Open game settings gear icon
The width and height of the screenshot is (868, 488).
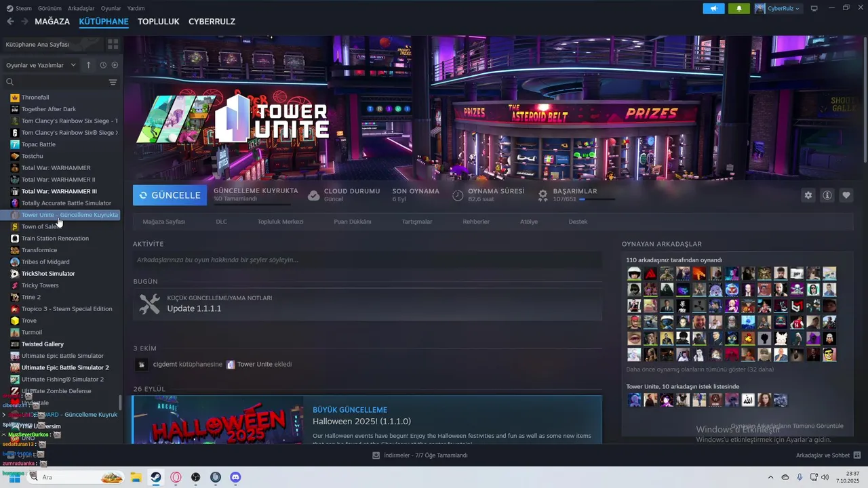(x=808, y=195)
